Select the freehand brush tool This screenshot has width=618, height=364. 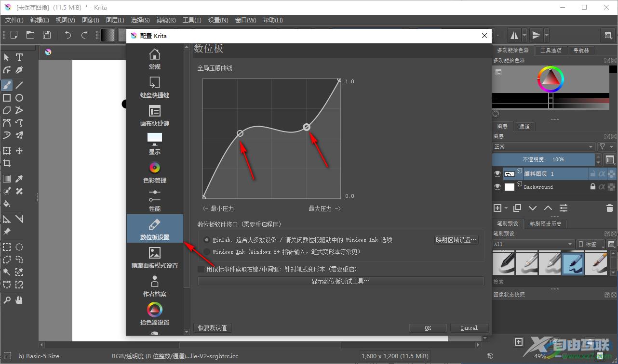(x=7, y=85)
